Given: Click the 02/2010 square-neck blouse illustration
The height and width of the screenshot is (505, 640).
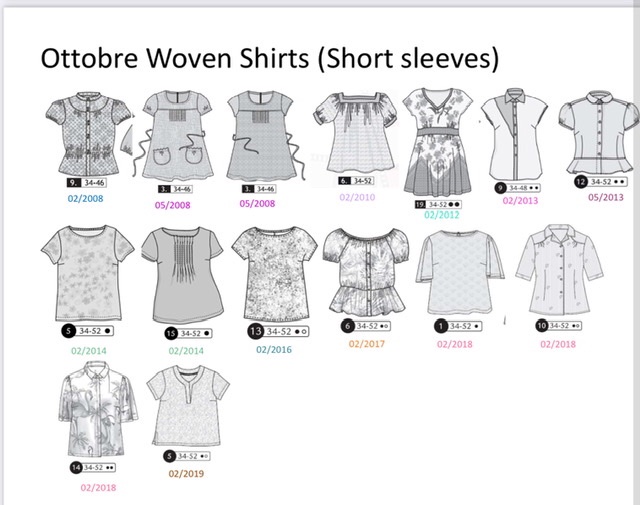Looking at the screenshot, I should click(x=356, y=132).
